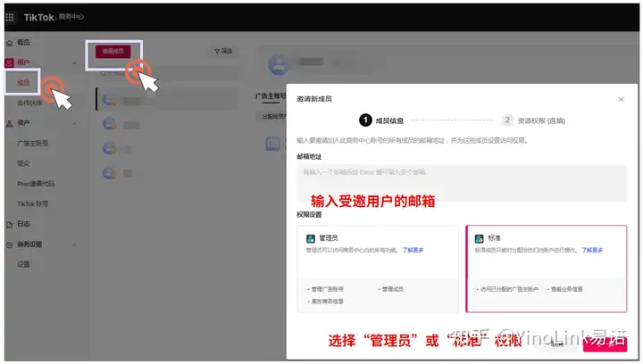Click the 商务设置 gear icon in sidebar

click(x=10, y=244)
